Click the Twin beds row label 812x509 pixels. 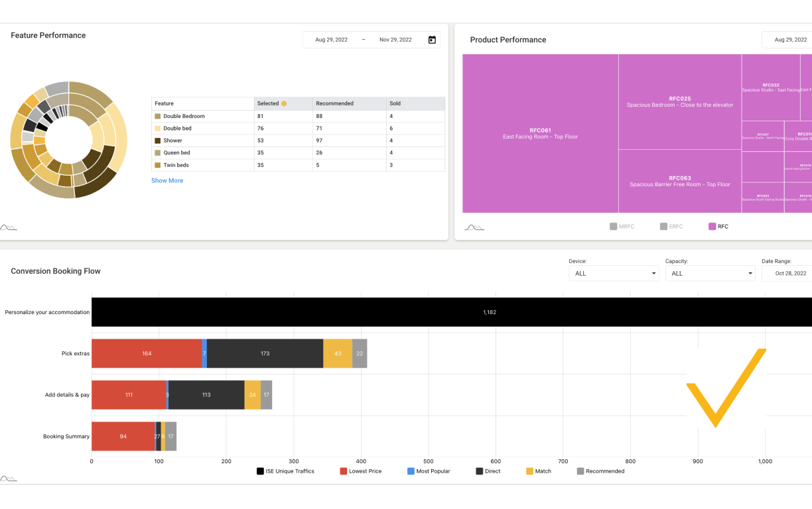[176, 165]
